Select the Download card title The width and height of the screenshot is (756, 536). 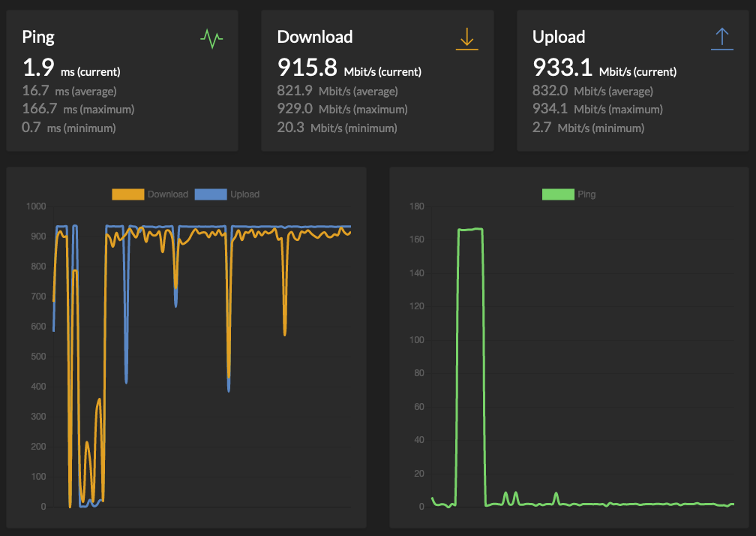click(x=315, y=37)
